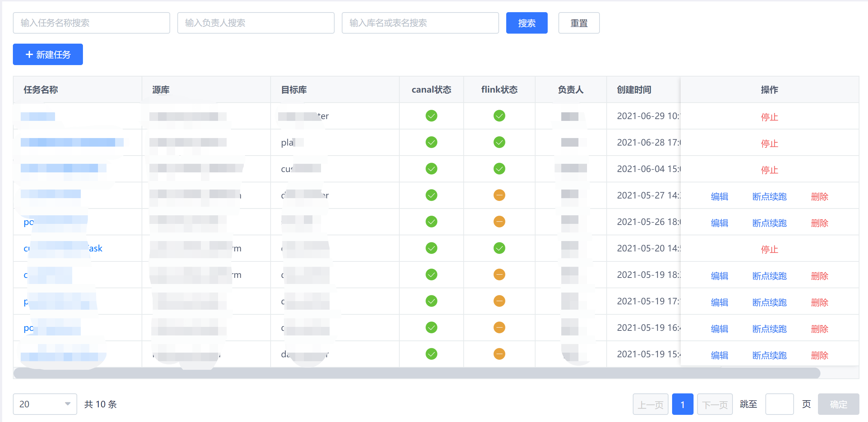Click the 新建任务 button

pyautogui.click(x=48, y=54)
